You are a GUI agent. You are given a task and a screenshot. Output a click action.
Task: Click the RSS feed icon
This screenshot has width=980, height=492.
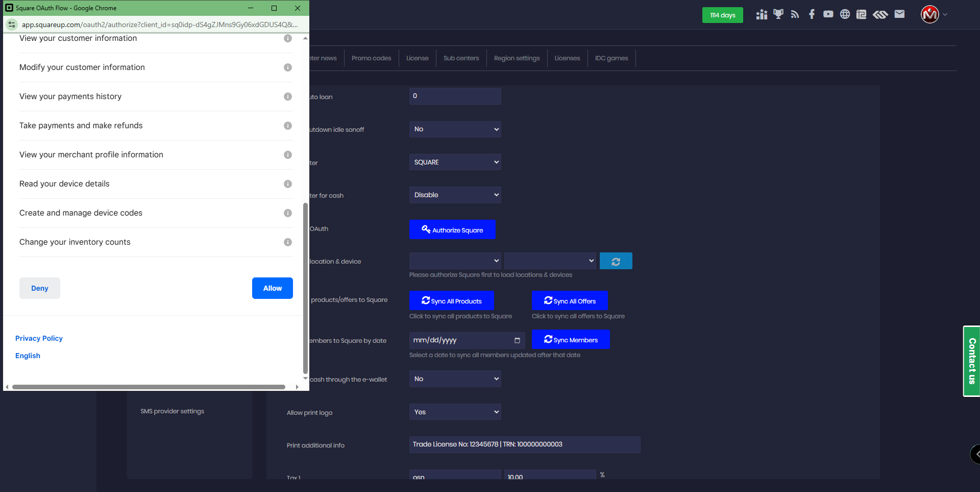pyautogui.click(x=795, y=14)
